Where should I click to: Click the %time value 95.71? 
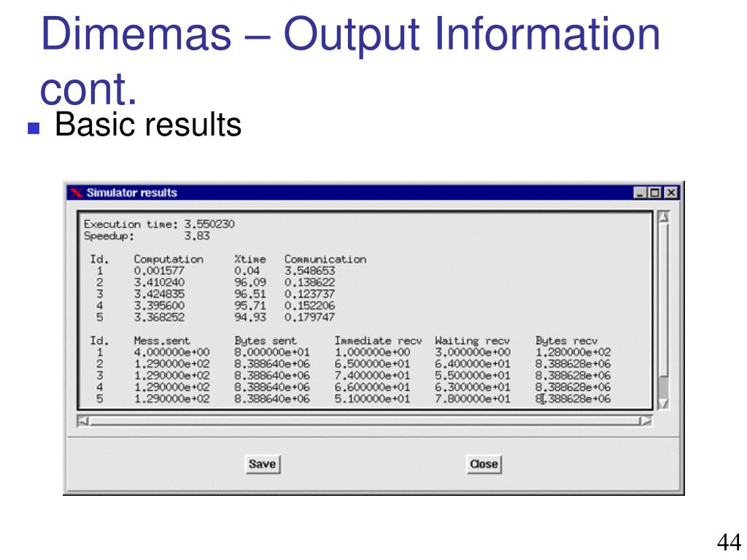click(x=250, y=306)
